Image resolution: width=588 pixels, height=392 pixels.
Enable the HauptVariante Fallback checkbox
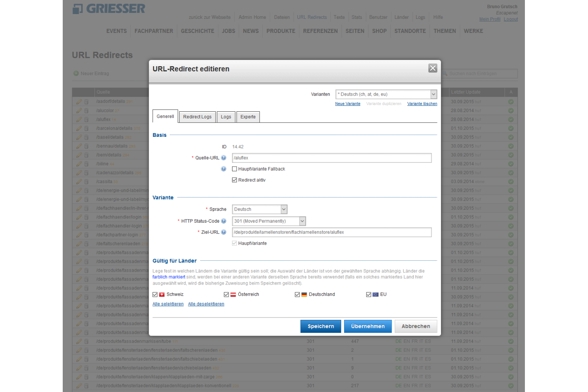tap(234, 169)
